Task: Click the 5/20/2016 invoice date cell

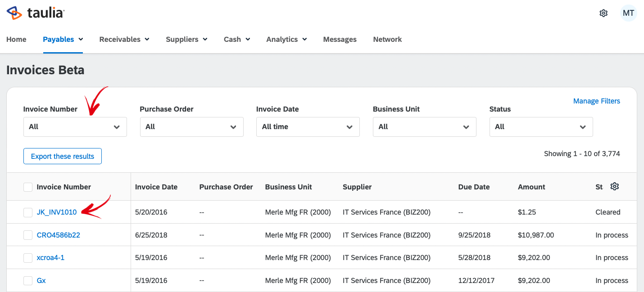Action: 151,212
